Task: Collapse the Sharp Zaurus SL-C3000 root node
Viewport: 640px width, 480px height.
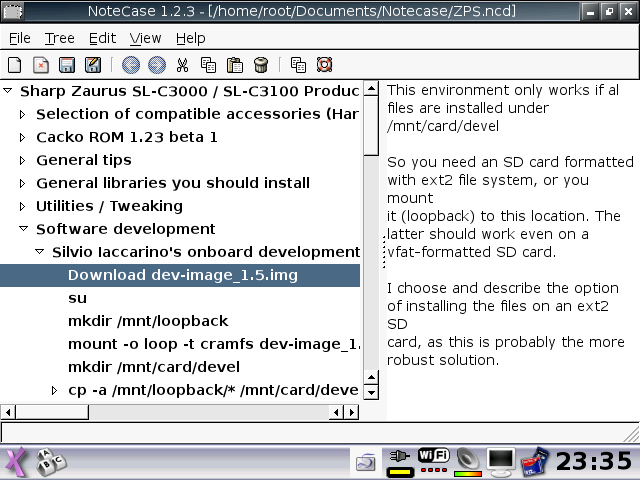Action: point(8,91)
